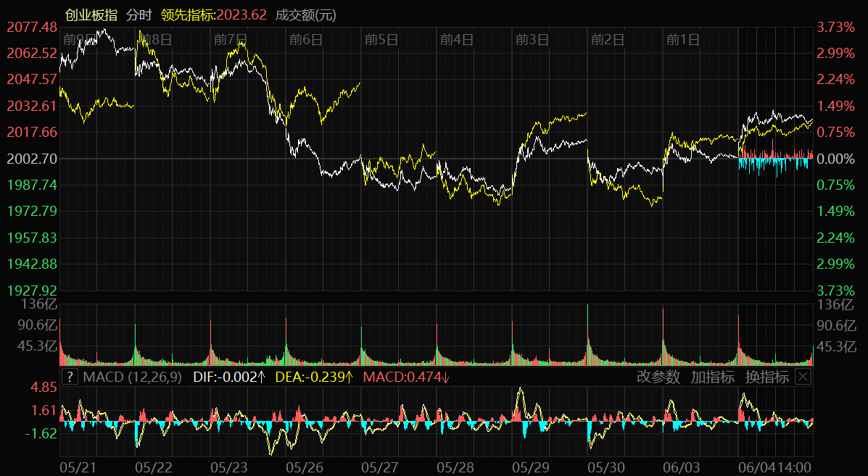Viewport: 868px width, 476px height.
Task: Click the 成交额(元) legend label
Action: (305, 15)
